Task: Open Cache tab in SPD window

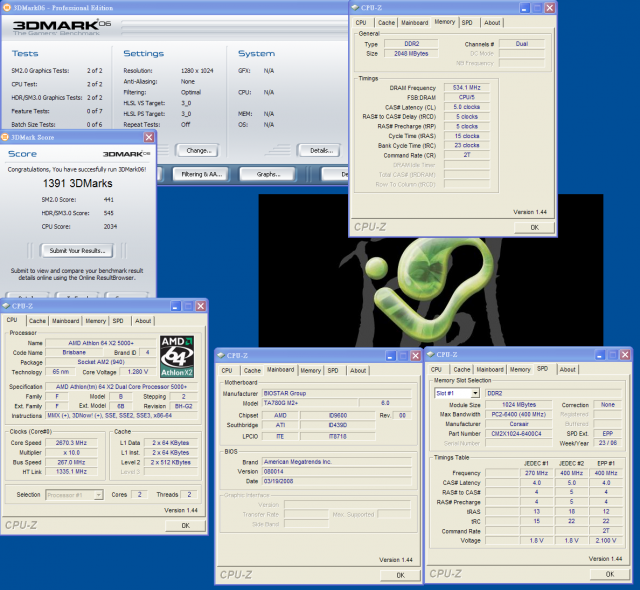Action: click(x=462, y=370)
